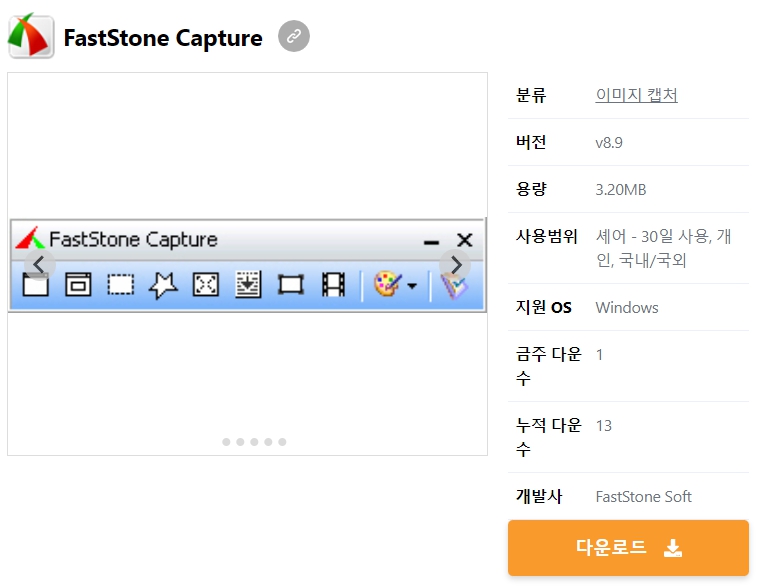The height and width of the screenshot is (587, 758).
Task: Open the 이미지 캡처 category link
Action: 636,95
